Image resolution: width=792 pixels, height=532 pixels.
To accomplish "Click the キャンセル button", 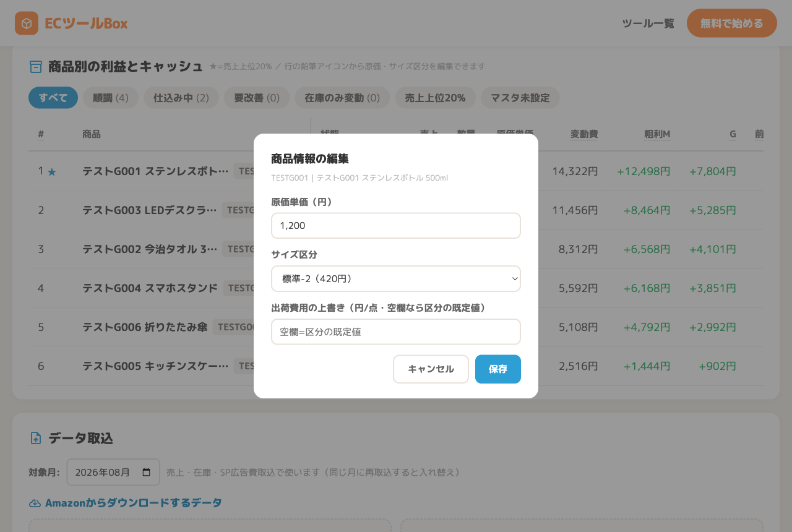I will tap(431, 369).
